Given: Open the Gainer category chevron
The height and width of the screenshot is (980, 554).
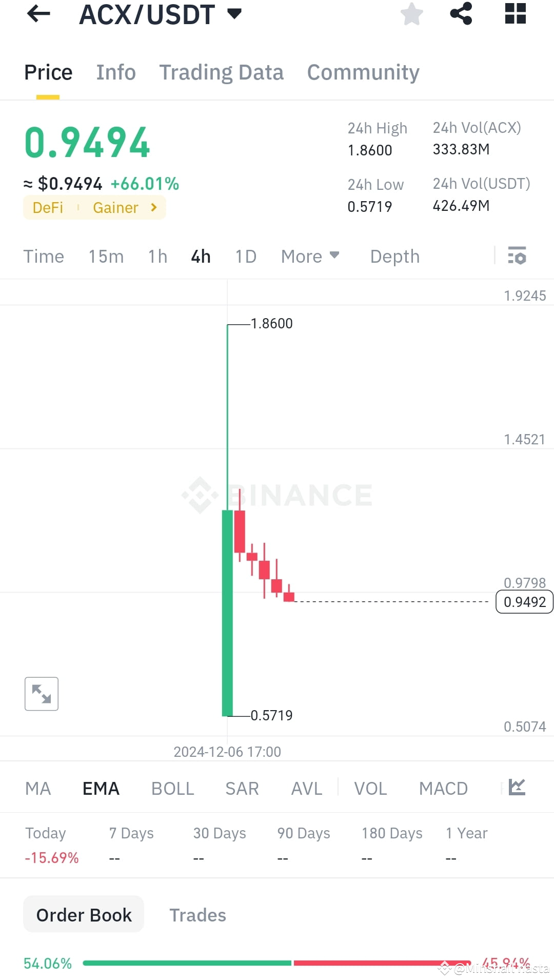Looking at the screenshot, I should (153, 207).
